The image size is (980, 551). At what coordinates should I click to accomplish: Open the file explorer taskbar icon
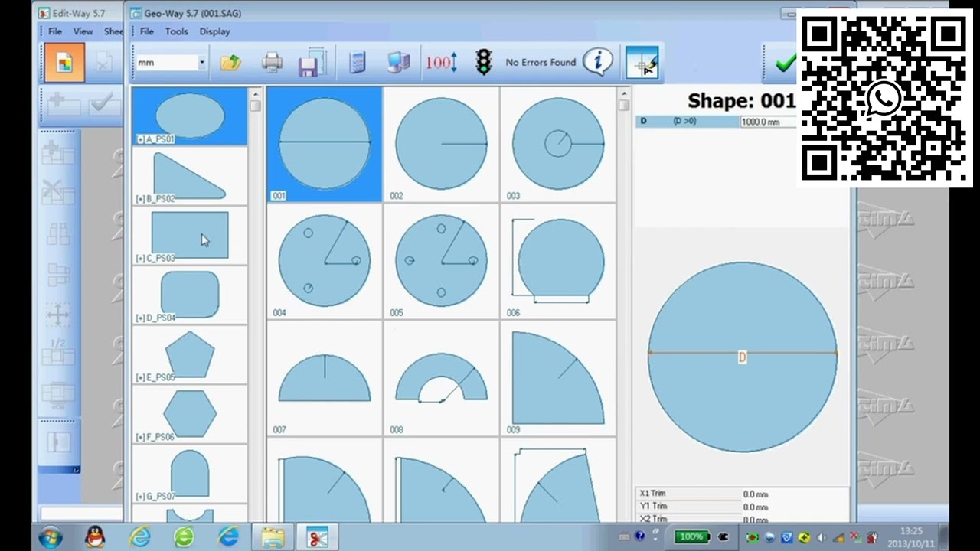click(x=273, y=537)
